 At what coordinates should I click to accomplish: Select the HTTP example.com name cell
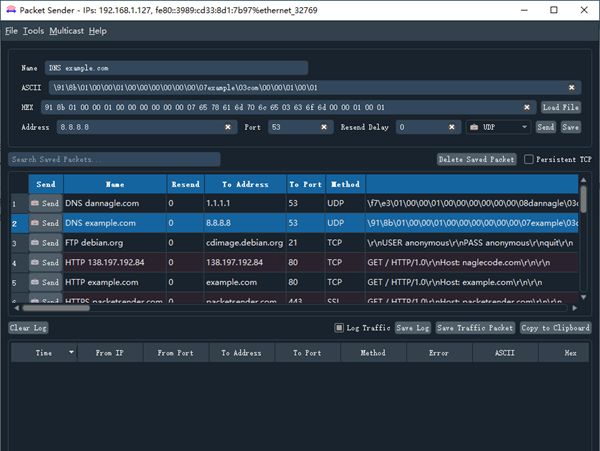pos(115,282)
